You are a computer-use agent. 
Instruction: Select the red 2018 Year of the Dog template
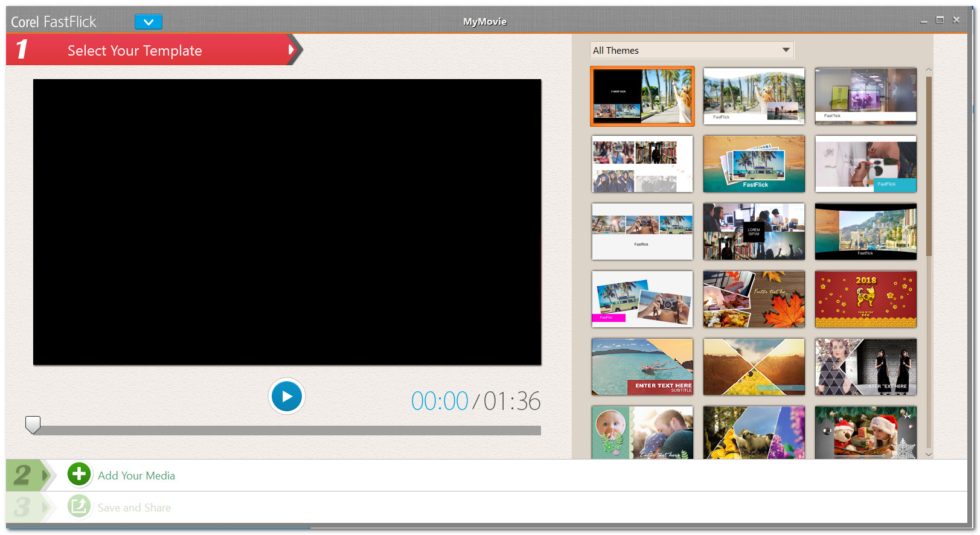click(x=866, y=300)
